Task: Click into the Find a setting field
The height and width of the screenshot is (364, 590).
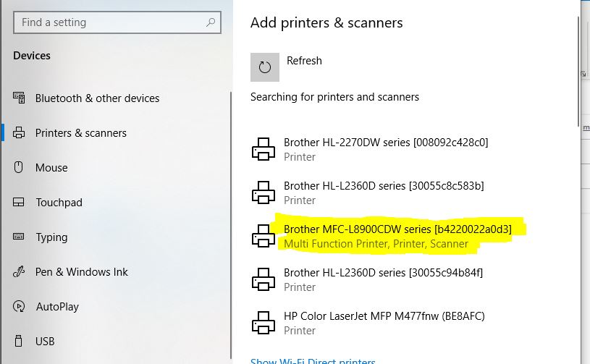Action: point(117,22)
